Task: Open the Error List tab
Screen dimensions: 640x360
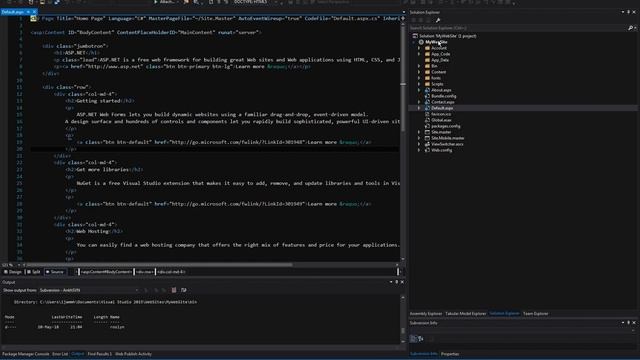Action: pos(60,354)
